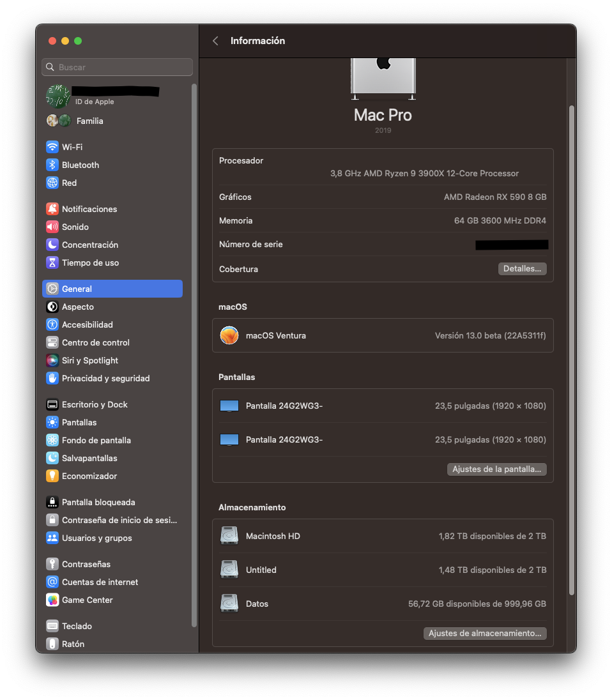Open Concentración moon icon
Viewport: 612px width, 700px height.
click(x=52, y=245)
